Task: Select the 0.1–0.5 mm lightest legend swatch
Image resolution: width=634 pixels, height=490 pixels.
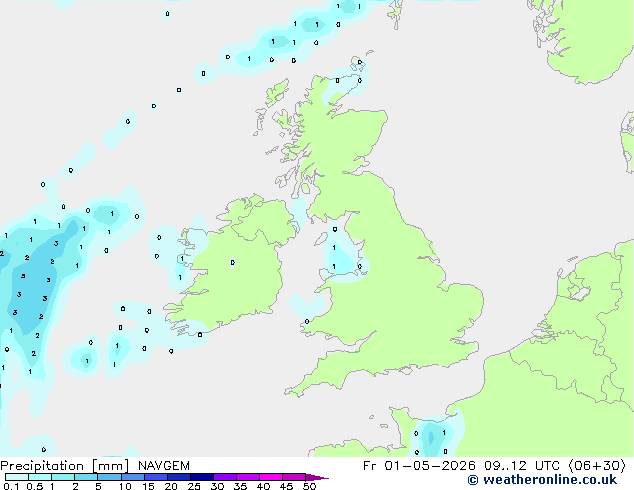Action: 17,477
